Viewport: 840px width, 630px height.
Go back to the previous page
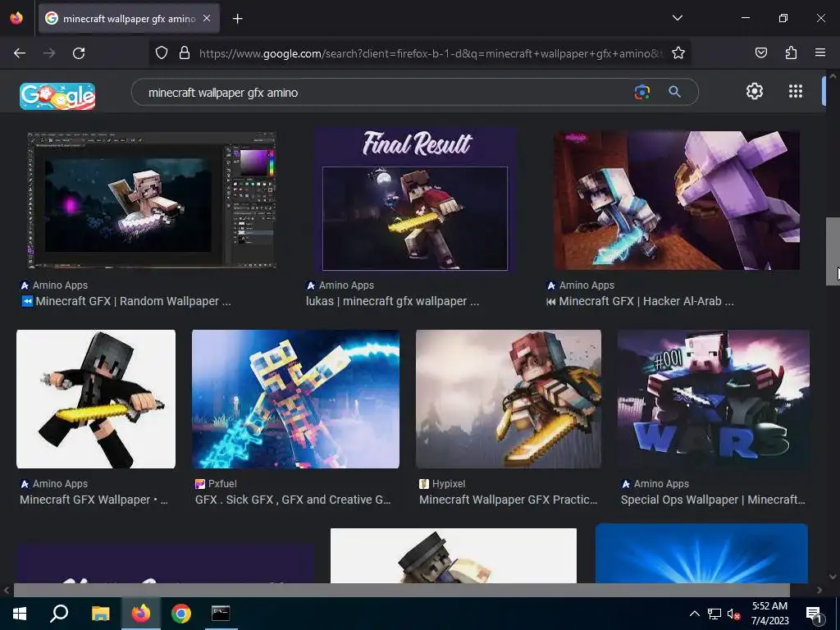pos(20,53)
